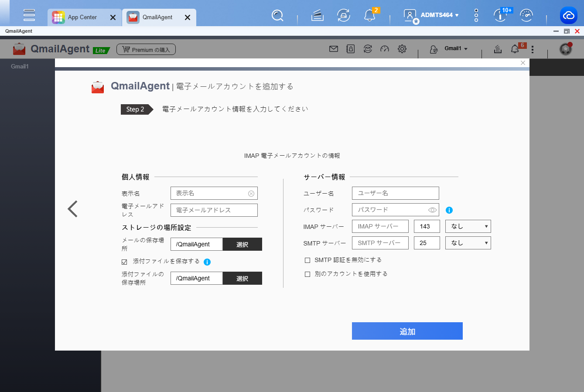Click the ユーザー名 input field
Image resolution: width=584 pixels, height=392 pixels.
tap(396, 193)
